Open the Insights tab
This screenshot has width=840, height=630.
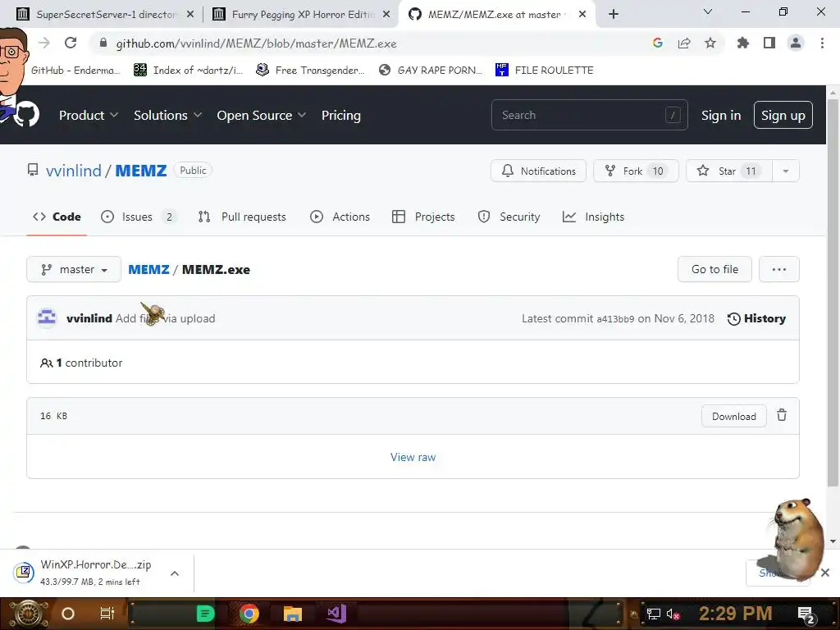(x=594, y=217)
